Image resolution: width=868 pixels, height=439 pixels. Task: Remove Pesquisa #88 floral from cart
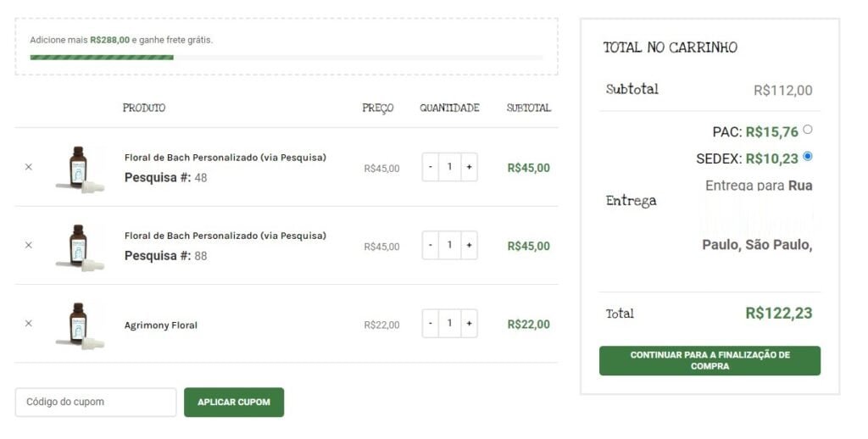(28, 245)
